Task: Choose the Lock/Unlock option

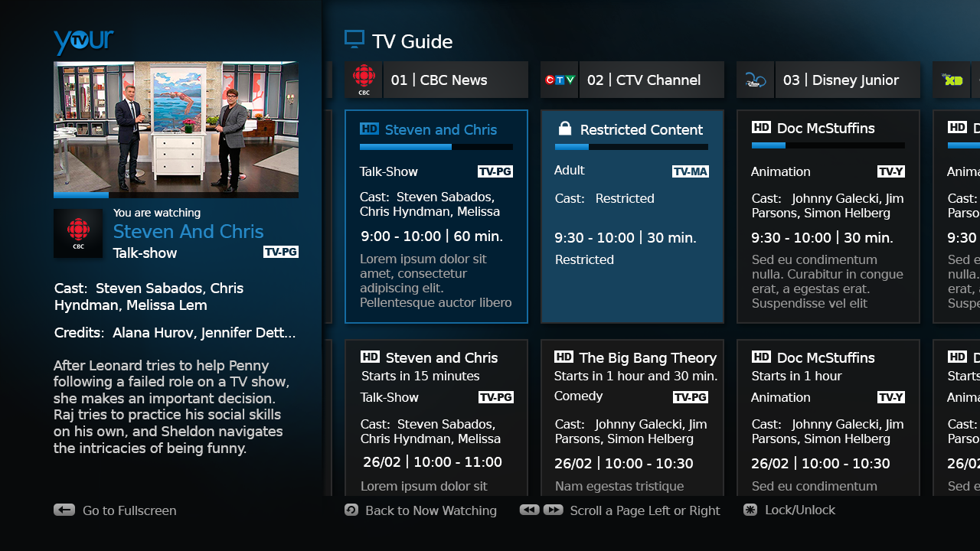Action: [800, 510]
